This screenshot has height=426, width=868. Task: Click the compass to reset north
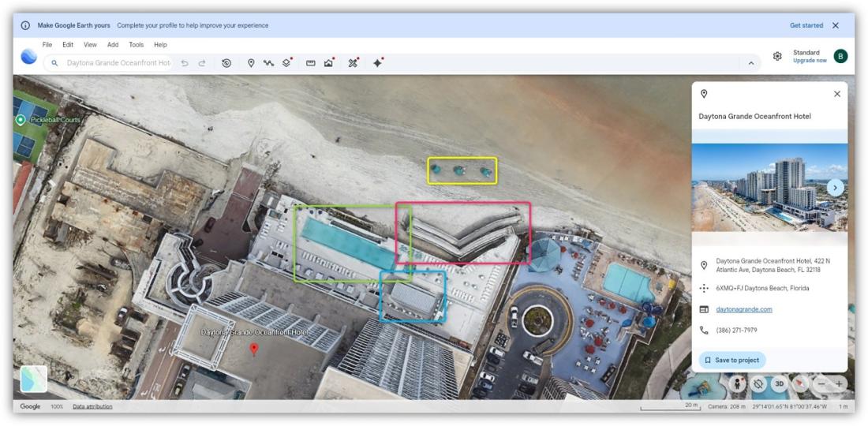800,383
